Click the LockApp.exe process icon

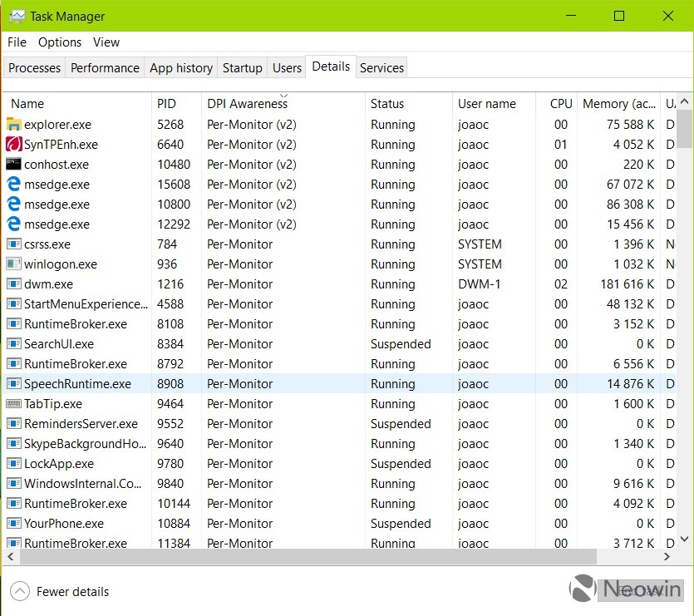14,463
